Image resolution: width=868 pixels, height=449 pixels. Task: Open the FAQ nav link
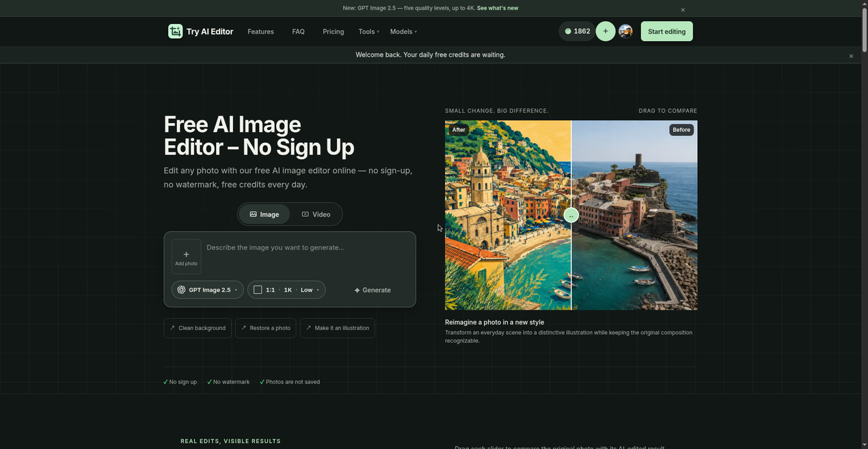pyautogui.click(x=298, y=31)
